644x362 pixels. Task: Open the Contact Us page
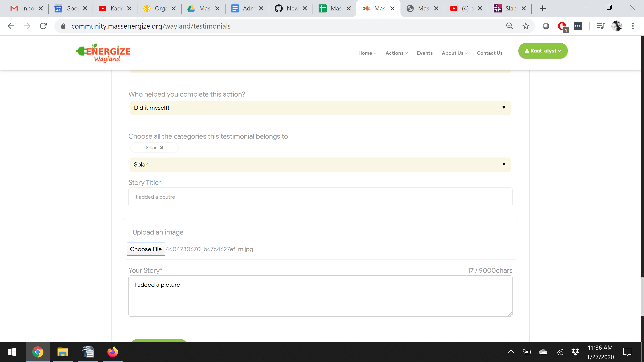pyautogui.click(x=489, y=53)
